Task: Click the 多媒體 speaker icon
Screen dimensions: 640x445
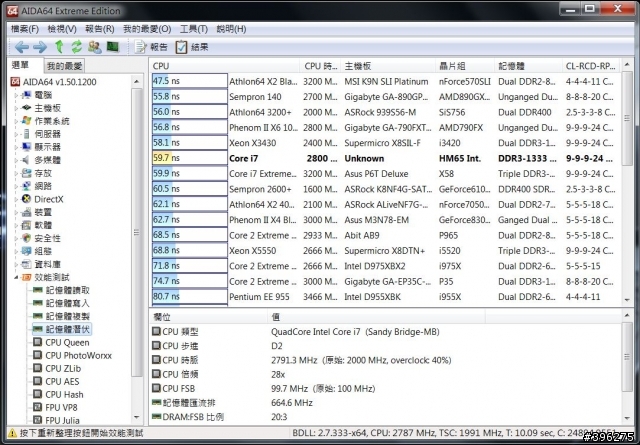Action: click(x=26, y=160)
